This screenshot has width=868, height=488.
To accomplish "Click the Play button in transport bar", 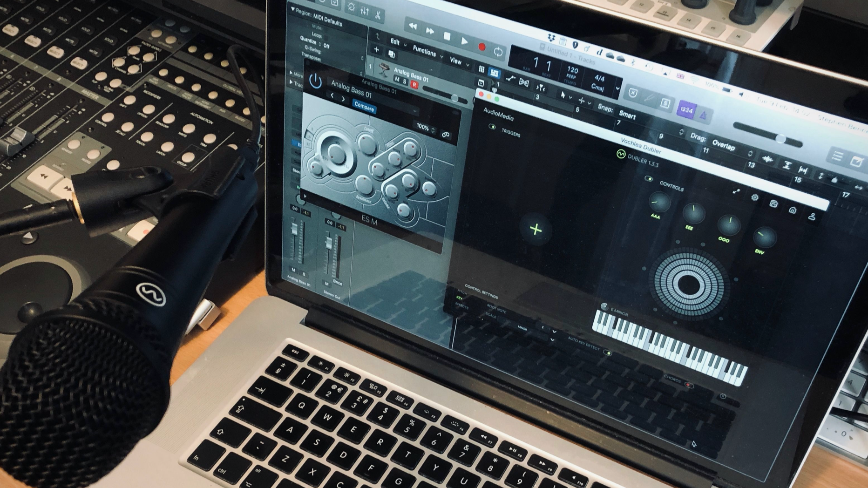I will [464, 41].
